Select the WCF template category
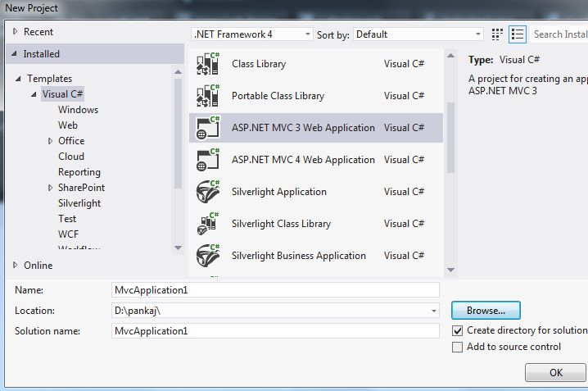 (x=68, y=234)
